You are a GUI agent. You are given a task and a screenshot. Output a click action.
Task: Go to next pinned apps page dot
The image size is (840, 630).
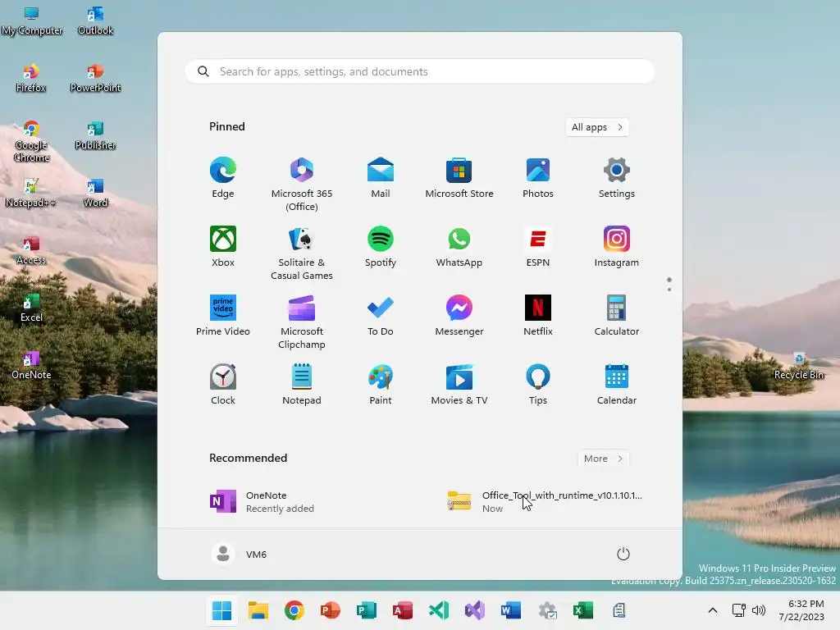click(669, 290)
